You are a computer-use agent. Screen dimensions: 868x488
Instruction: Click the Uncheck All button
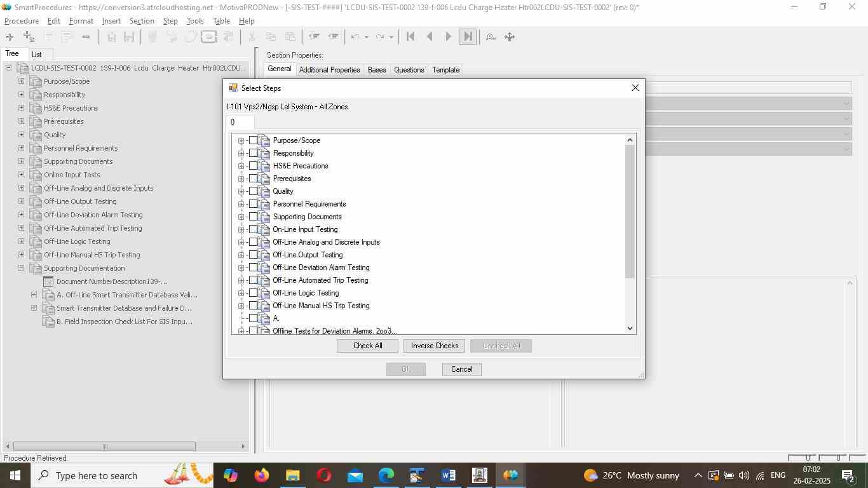[x=501, y=346]
